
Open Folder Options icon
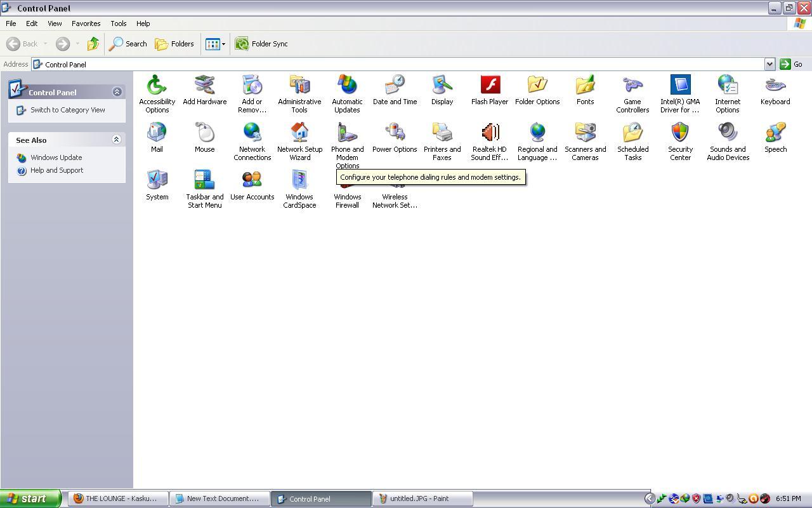coord(537,84)
